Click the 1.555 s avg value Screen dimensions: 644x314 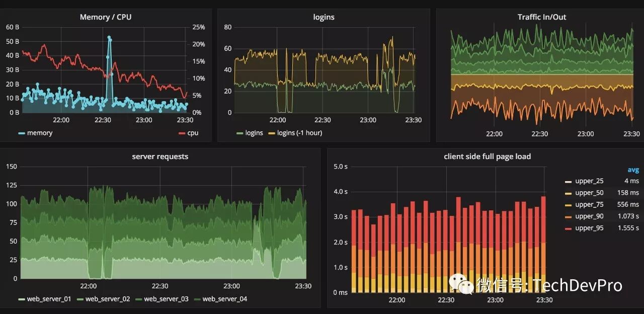[628, 228]
